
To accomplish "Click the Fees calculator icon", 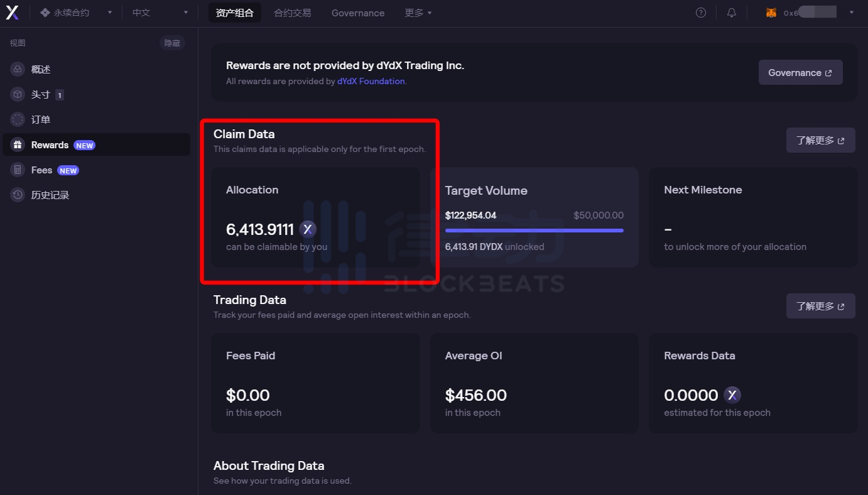I will coord(18,170).
